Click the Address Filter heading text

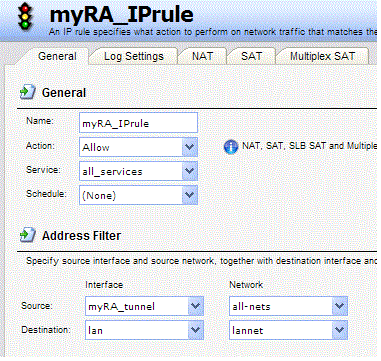tap(81, 236)
